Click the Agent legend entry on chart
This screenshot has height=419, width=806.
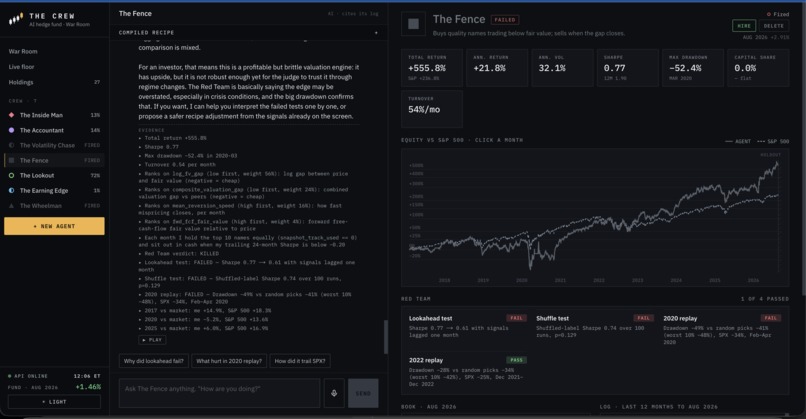[738, 141]
